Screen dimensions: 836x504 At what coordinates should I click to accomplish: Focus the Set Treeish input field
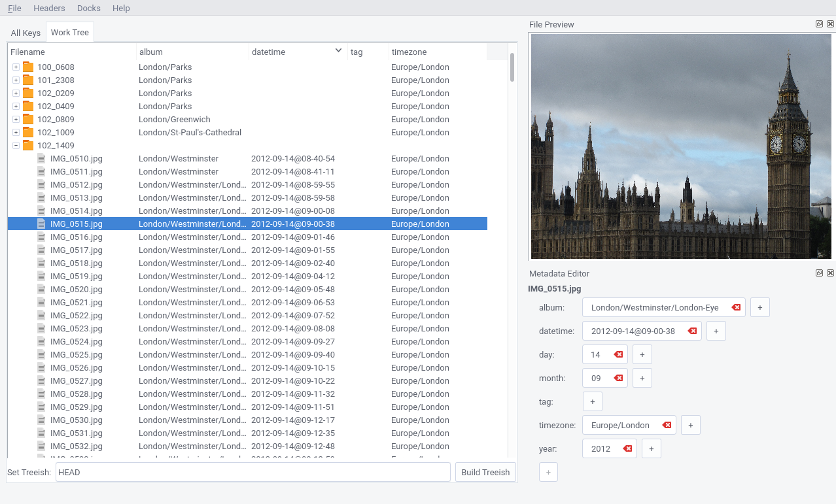pos(253,472)
